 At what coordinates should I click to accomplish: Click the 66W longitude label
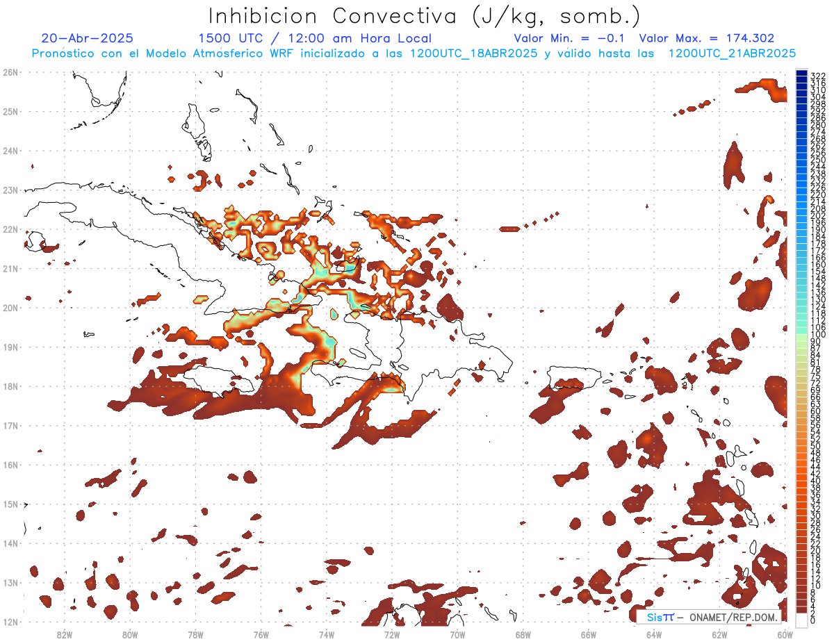(589, 634)
